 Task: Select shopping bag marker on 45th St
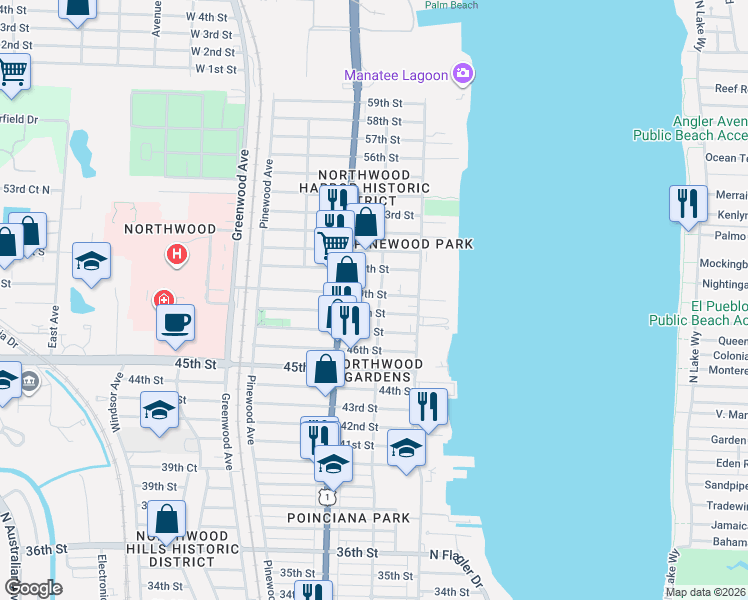pyautogui.click(x=325, y=372)
